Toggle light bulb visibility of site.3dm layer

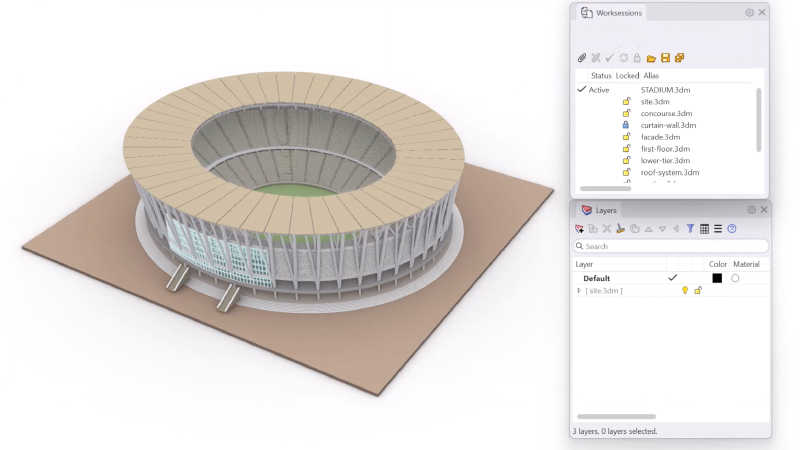point(685,290)
